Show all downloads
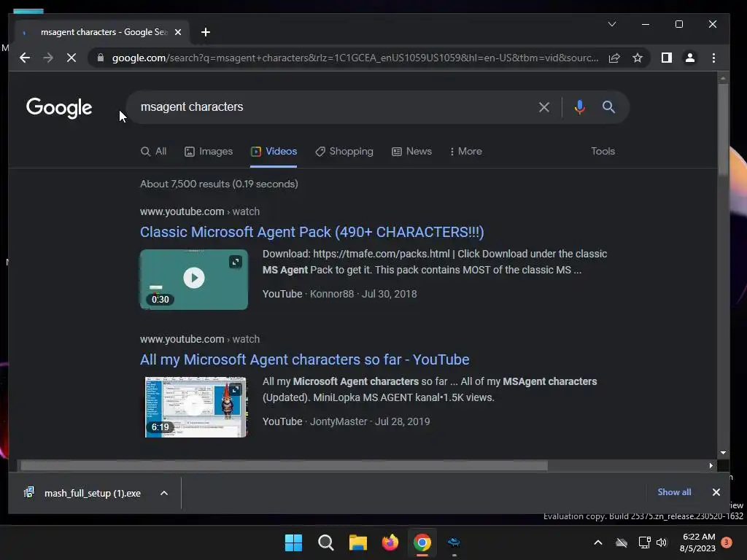 (674, 492)
